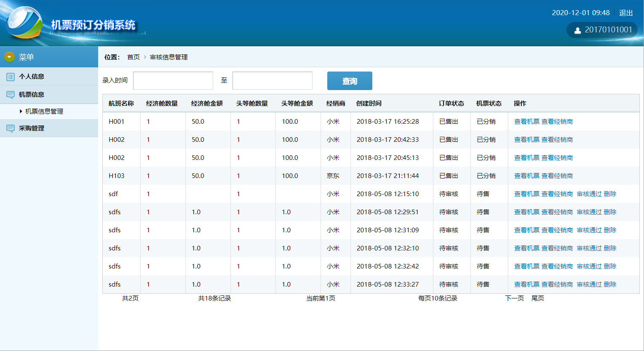Image resolution: width=644 pixels, height=351 pixels.
Task: Approve the sdf record via 审核通过
Action: 586,194
